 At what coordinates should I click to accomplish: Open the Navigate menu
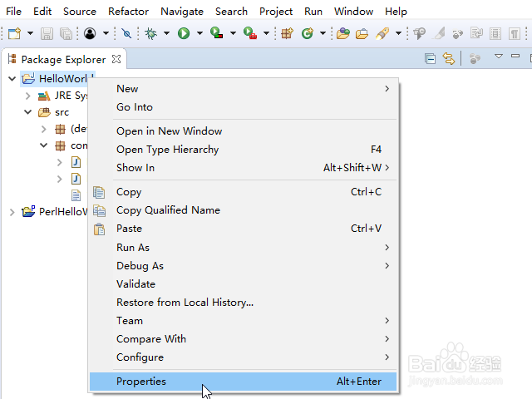point(182,11)
